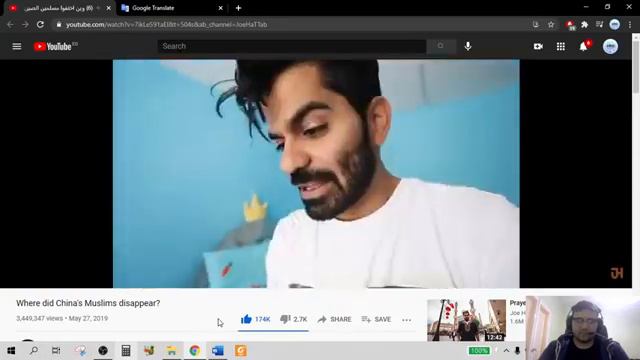Click the install app icon in address bar

tap(536, 24)
